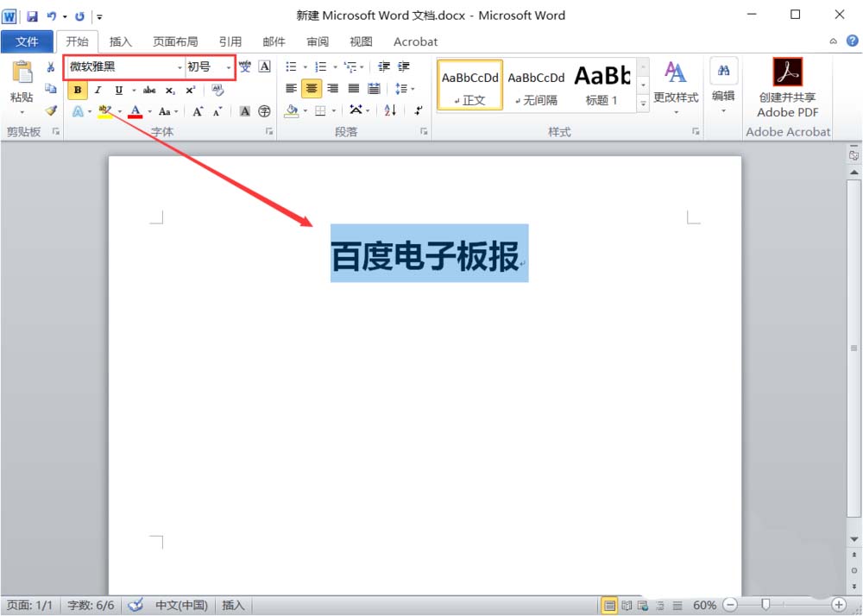Click the Multilevel List icon
The image size is (863, 616).
(x=350, y=66)
